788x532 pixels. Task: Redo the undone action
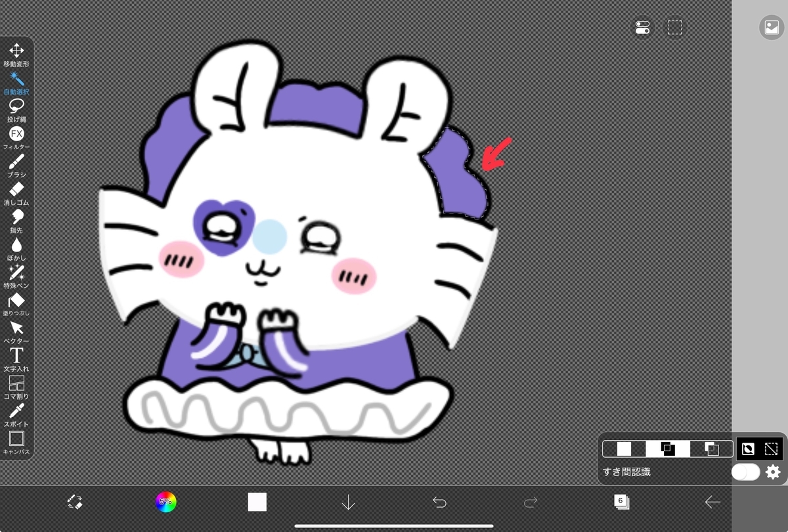coord(531,502)
